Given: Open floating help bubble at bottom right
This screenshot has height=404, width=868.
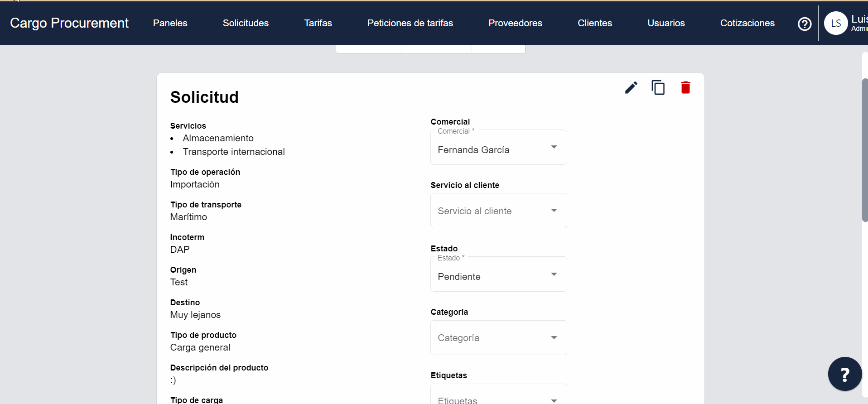Looking at the screenshot, I should (x=844, y=374).
